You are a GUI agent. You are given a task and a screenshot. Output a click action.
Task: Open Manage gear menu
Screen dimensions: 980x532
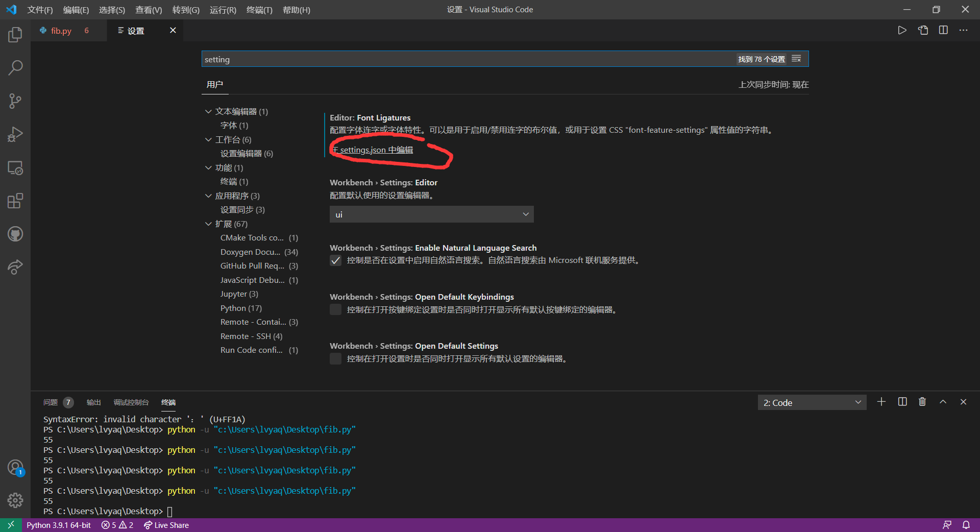15,500
